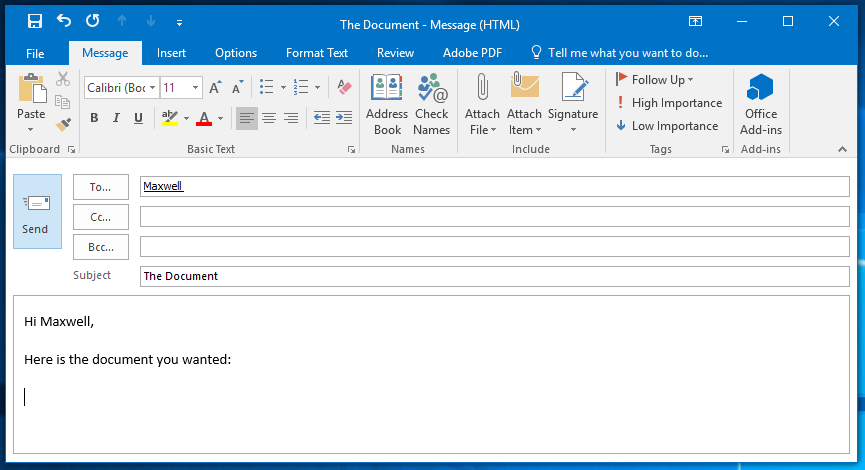Expand the Paste options arrow
Screen dimensions: 865x470
pos(31,130)
